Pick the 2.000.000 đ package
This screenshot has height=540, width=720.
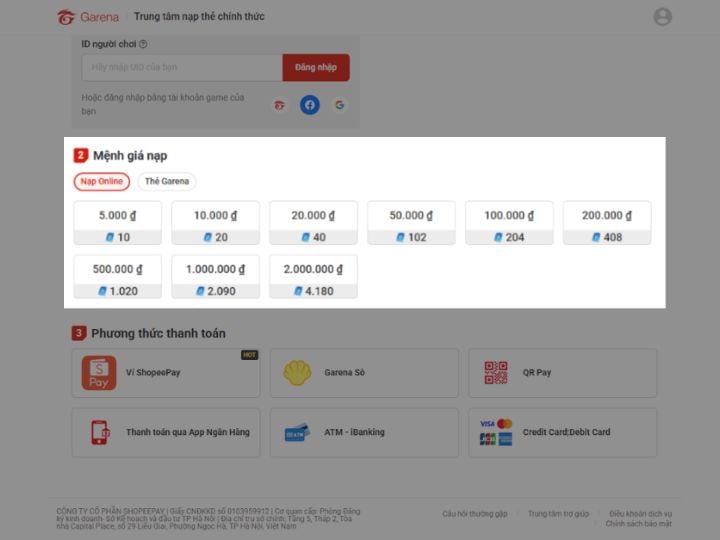click(x=313, y=276)
